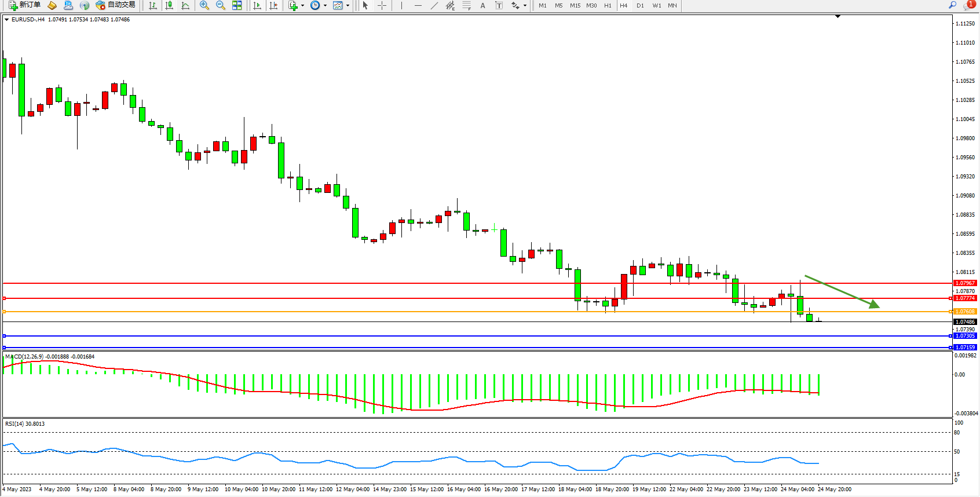Image resolution: width=980 pixels, height=497 pixels.
Task: Open the periodicity clock dropdown arrow
Action: 325,5
